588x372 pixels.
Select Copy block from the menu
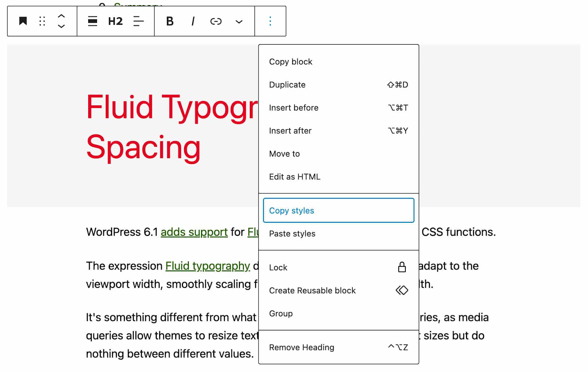tap(338, 62)
